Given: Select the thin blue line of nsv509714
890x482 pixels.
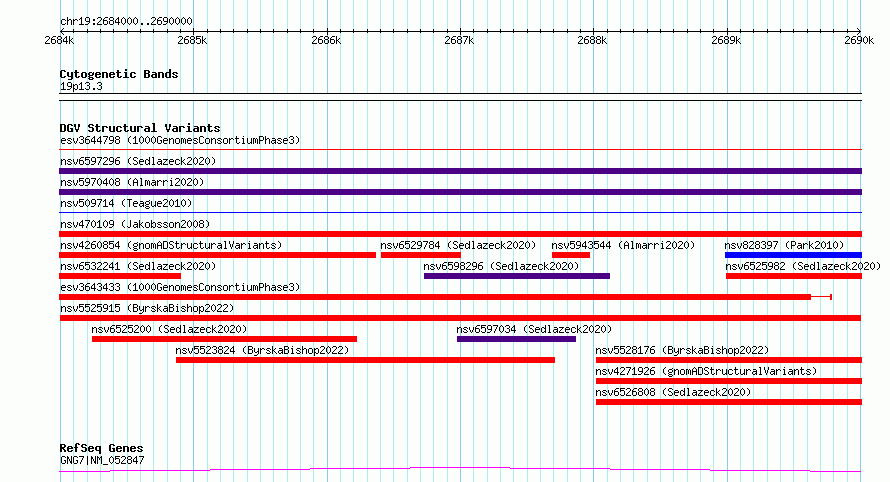Looking at the screenshot, I should coord(460,213).
